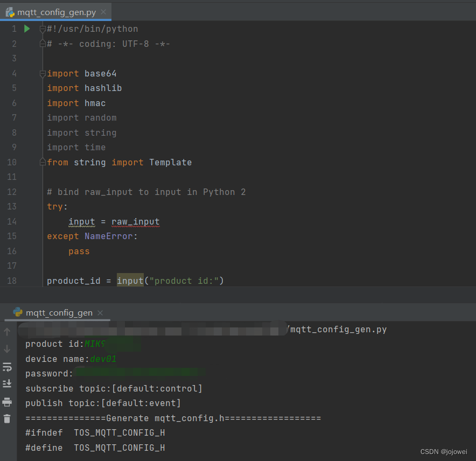Viewport: 476px width, 461px height.
Task: Click the "product id:" string literal on line 18
Action: (x=184, y=281)
